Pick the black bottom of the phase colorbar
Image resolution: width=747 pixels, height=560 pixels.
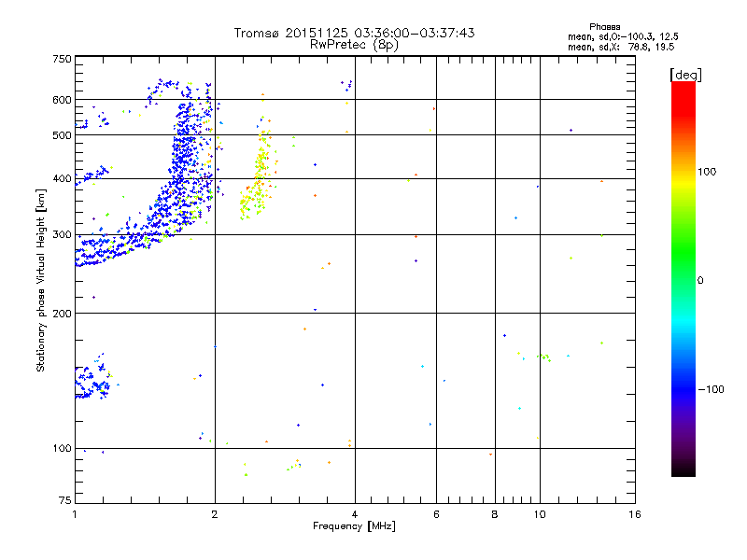[x=684, y=469]
